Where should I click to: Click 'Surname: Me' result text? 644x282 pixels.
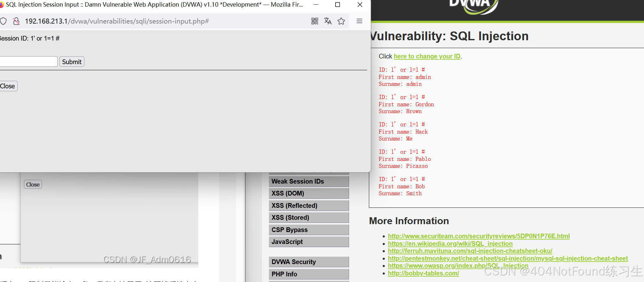(396, 139)
